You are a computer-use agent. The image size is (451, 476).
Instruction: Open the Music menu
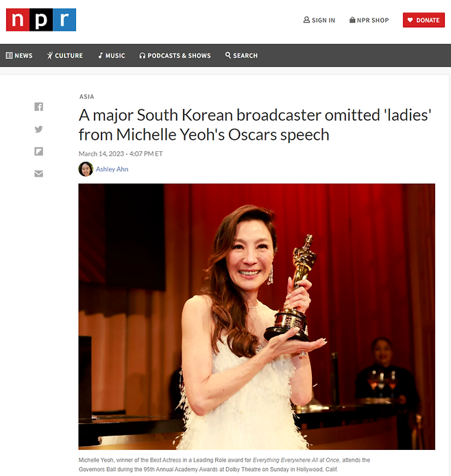[112, 55]
